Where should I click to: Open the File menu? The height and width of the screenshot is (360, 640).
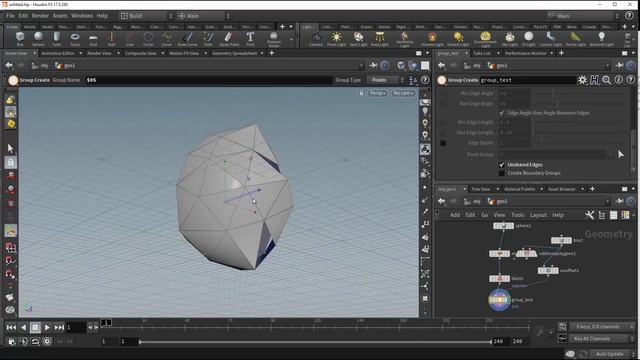click(x=10, y=16)
